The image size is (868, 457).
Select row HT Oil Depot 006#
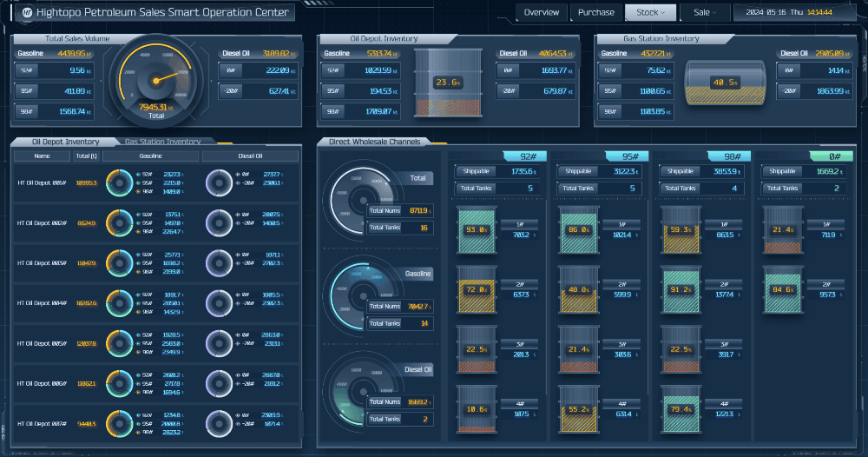155,383
